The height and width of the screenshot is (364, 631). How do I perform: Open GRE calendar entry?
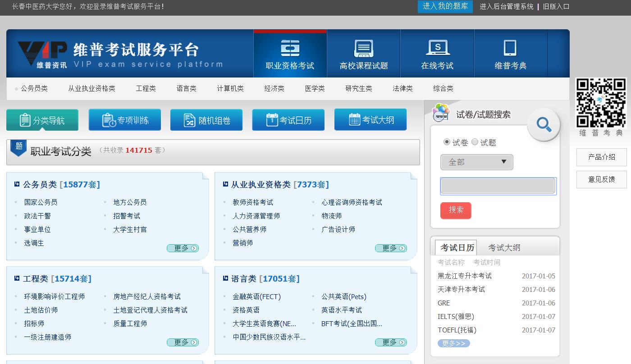(444, 303)
